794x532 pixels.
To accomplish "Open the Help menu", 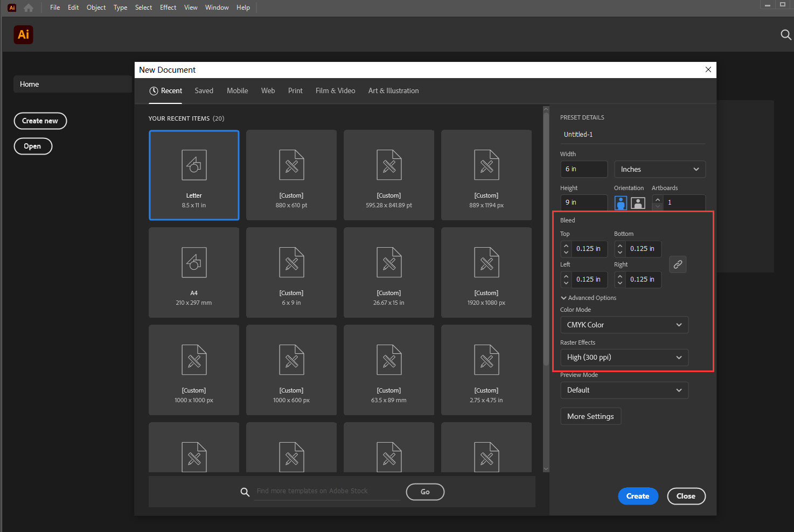I will (x=243, y=8).
